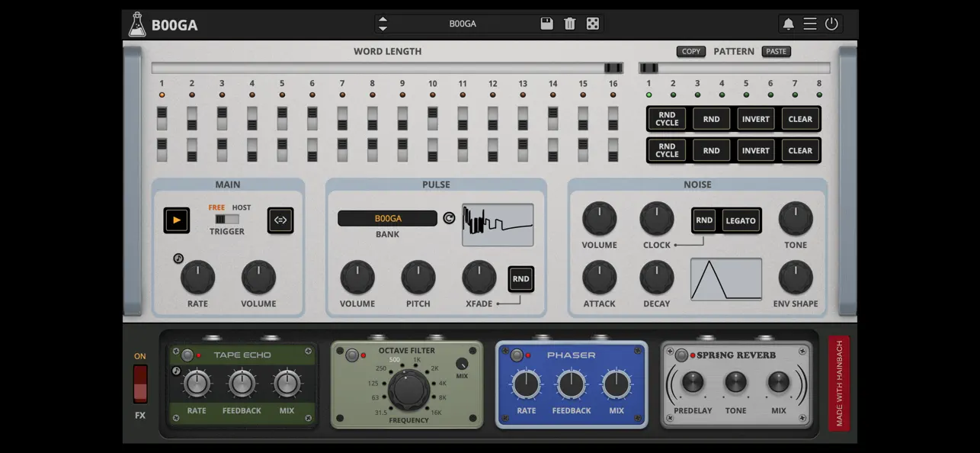Screen dimensions: 980x453
Task: Delete the preset using the trash icon
Action: pyautogui.click(x=568, y=24)
